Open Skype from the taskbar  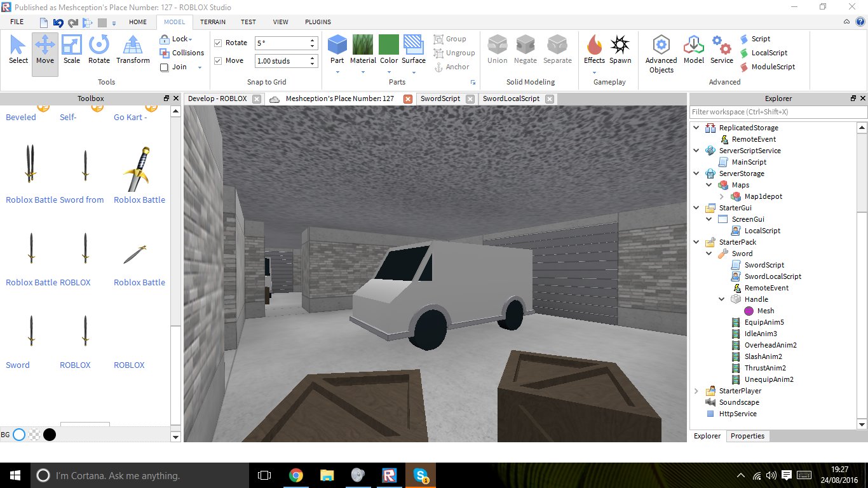421,475
